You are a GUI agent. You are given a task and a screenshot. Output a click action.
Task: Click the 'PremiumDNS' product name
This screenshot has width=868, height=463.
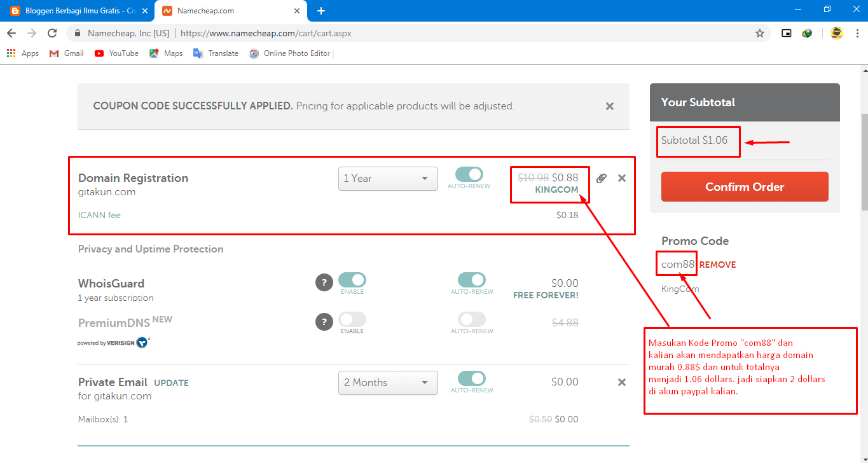[x=114, y=323]
